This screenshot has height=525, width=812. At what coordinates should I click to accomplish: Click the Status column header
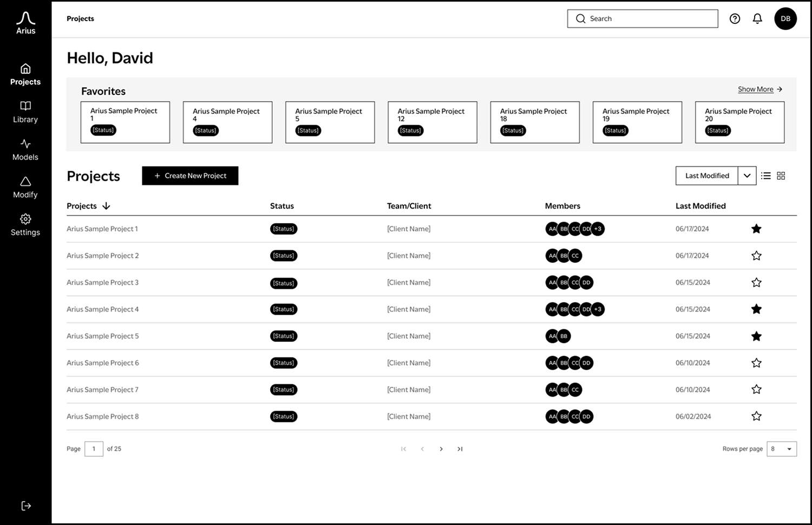click(282, 206)
